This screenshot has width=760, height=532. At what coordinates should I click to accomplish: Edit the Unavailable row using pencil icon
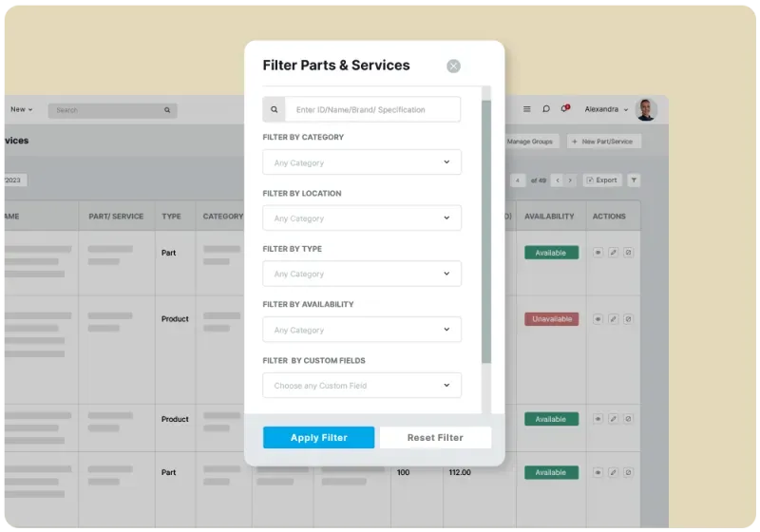[613, 319]
